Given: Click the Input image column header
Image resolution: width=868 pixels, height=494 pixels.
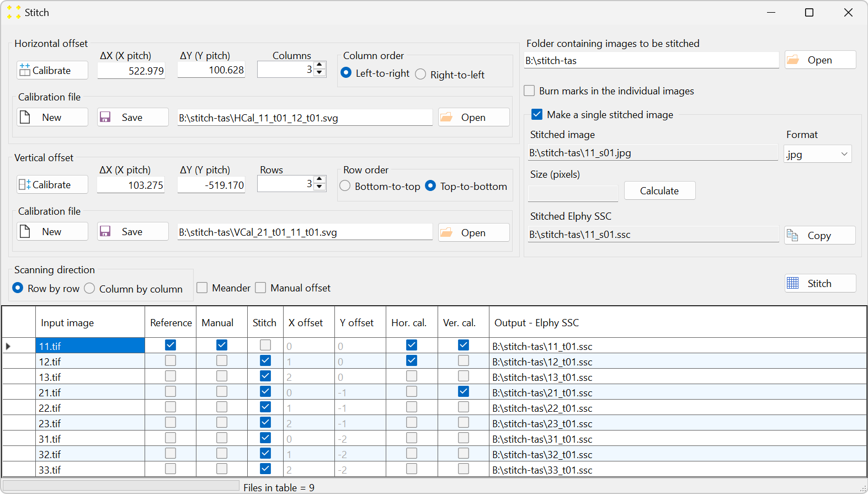Looking at the screenshot, I should click(90, 322).
